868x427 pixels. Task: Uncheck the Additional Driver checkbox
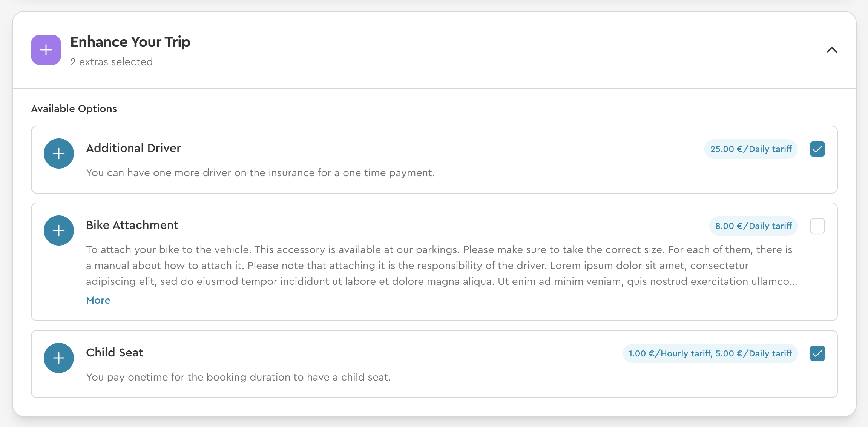tap(817, 149)
